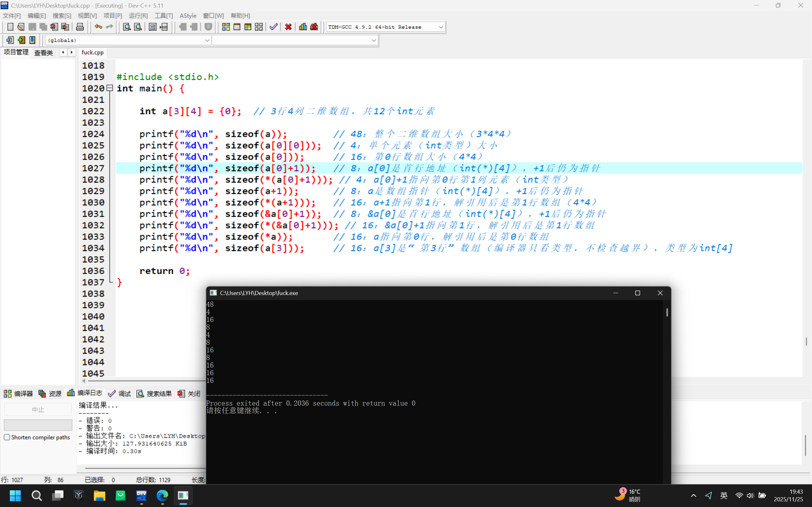Click the 中止 button in the compile panel
The width and height of the screenshot is (812, 507).
point(37,409)
